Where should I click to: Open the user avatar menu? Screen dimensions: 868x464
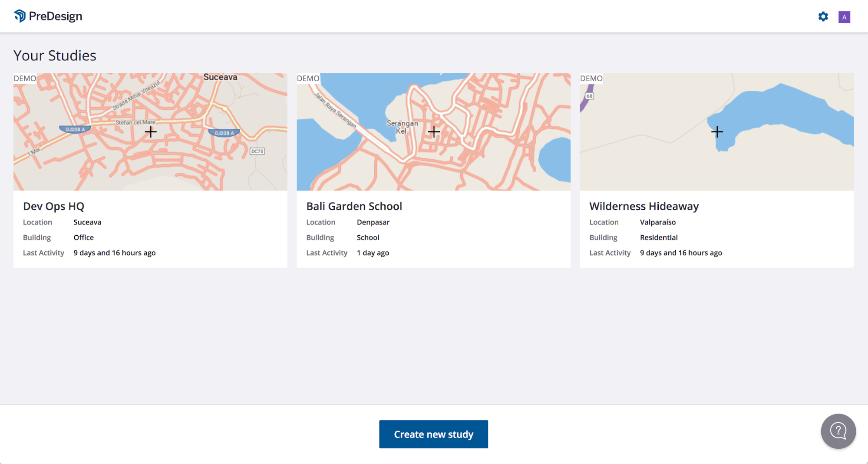pos(844,17)
